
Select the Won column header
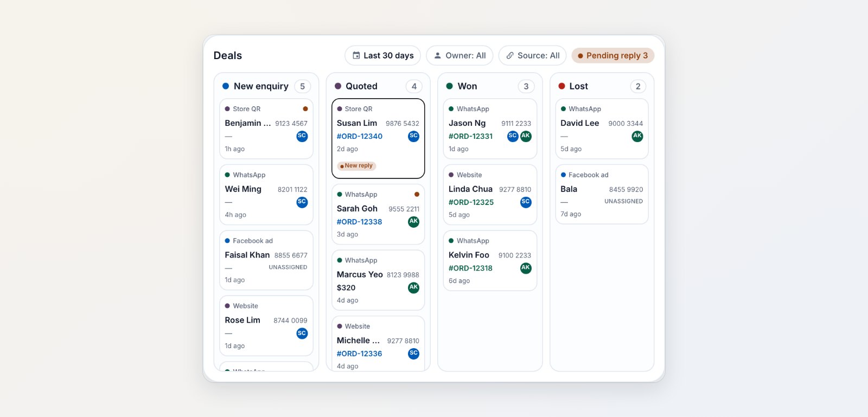[490, 86]
